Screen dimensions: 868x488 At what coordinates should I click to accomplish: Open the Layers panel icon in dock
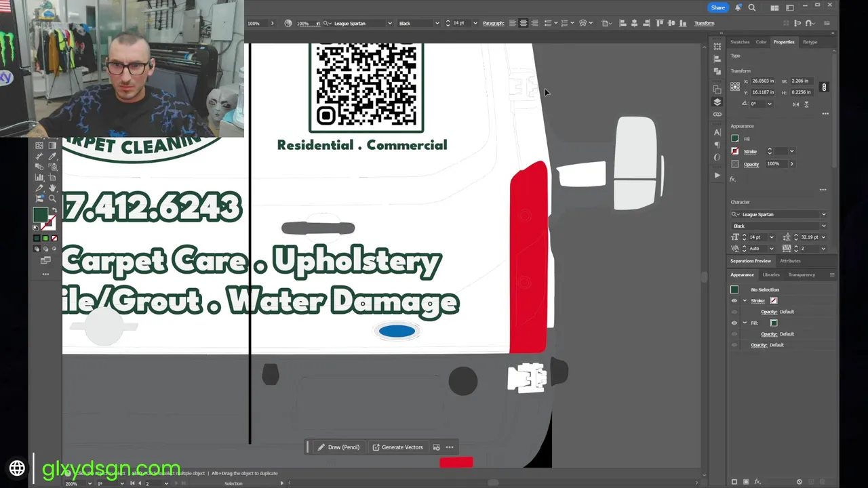717,102
